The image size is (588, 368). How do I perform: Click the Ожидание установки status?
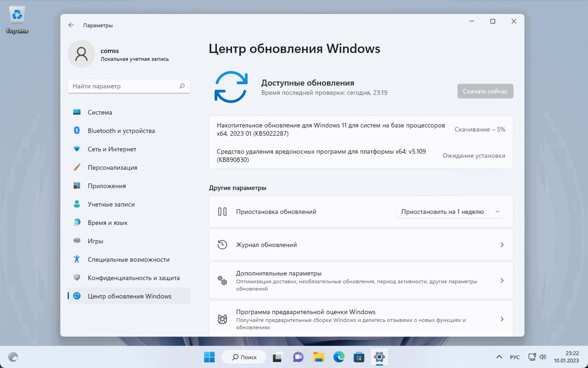(x=474, y=155)
